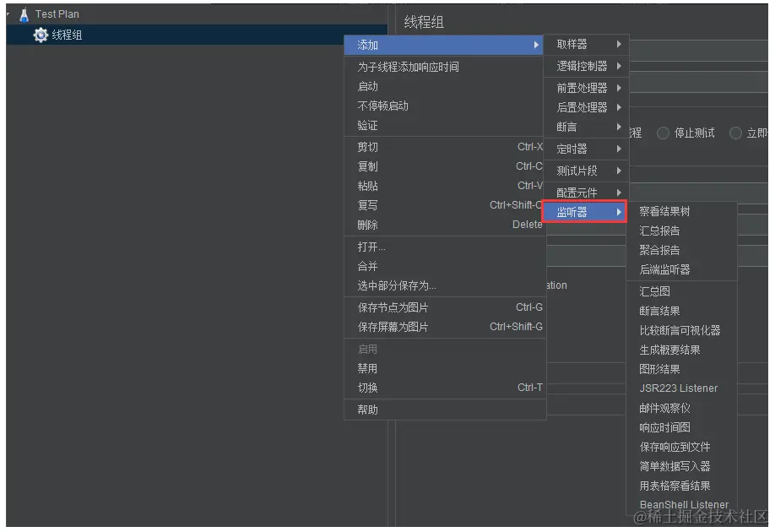The height and width of the screenshot is (532, 775).
Task: Click 不停顿启动 menu entry
Action: coord(444,106)
